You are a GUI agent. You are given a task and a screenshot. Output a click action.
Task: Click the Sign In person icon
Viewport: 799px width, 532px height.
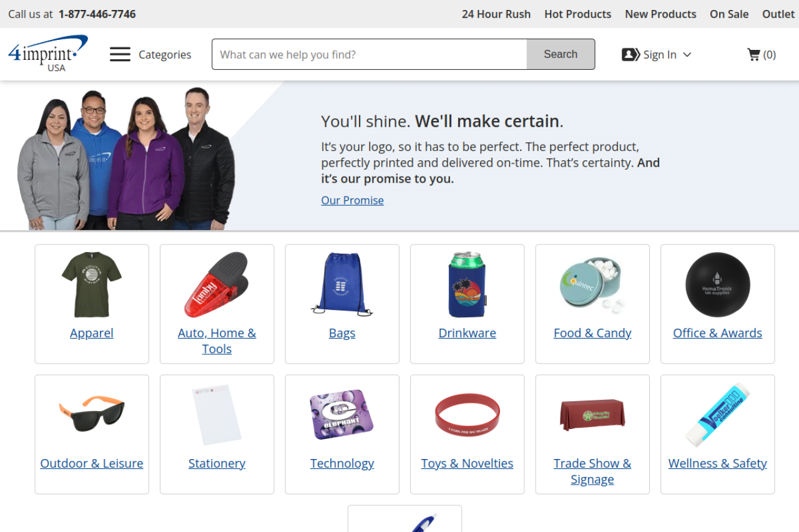point(631,54)
